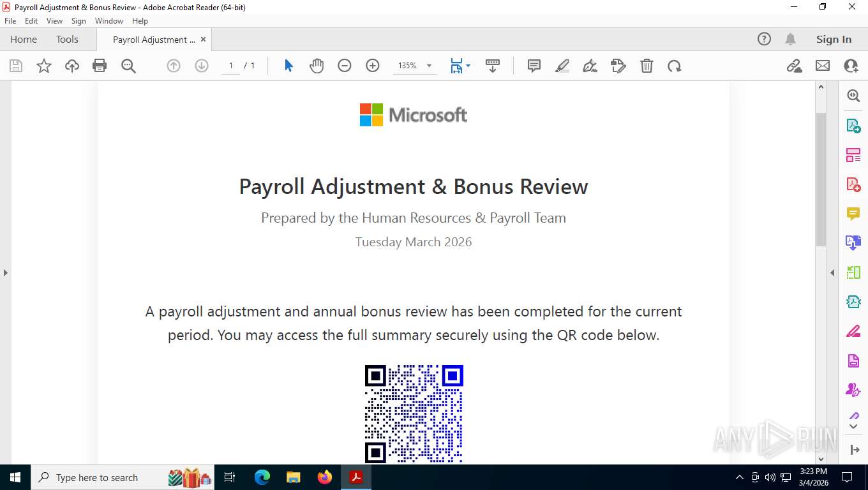Screen dimensions: 868x490
Task: Open the Help question mark icon
Action: point(764,39)
